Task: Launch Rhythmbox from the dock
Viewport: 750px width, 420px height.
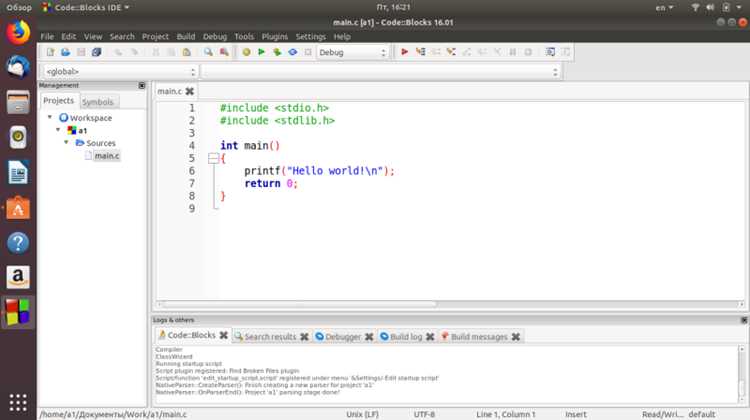Action: 18,137
